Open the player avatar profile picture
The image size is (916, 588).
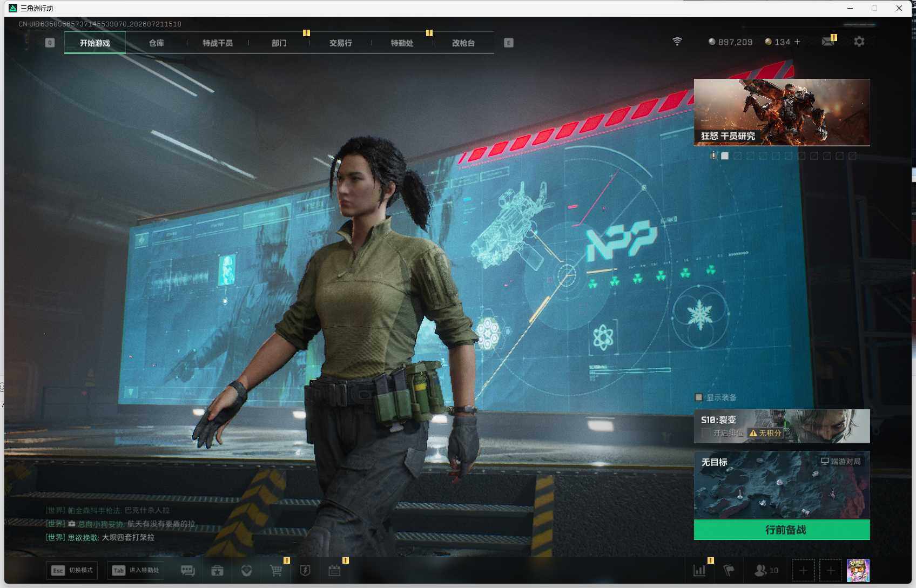[x=858, y=571]
